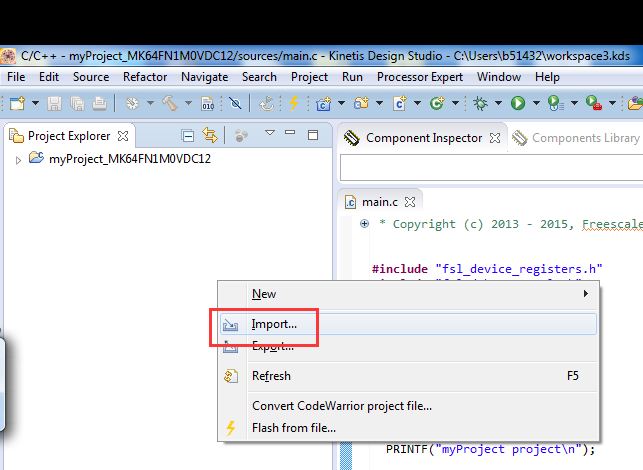
Task: Click Collapse All in Project Explorer
Action: (188, 136)
